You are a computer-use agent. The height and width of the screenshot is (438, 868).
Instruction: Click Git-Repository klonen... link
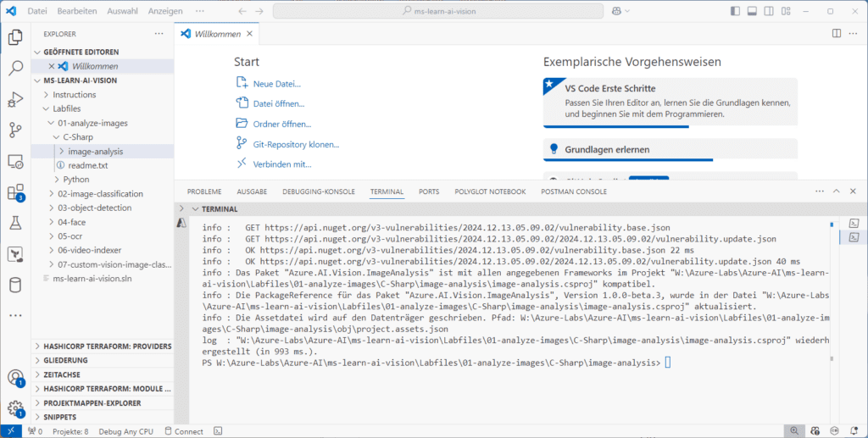(296, 144)
